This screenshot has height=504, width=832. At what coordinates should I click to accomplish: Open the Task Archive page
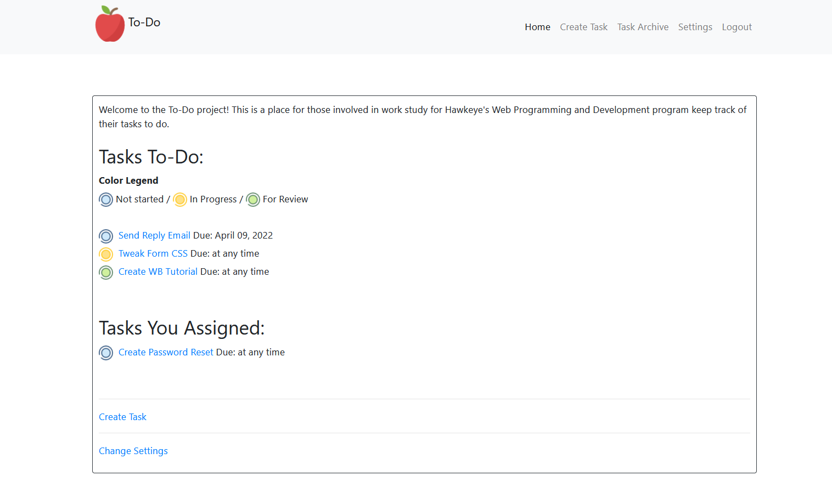coord(643,27)
